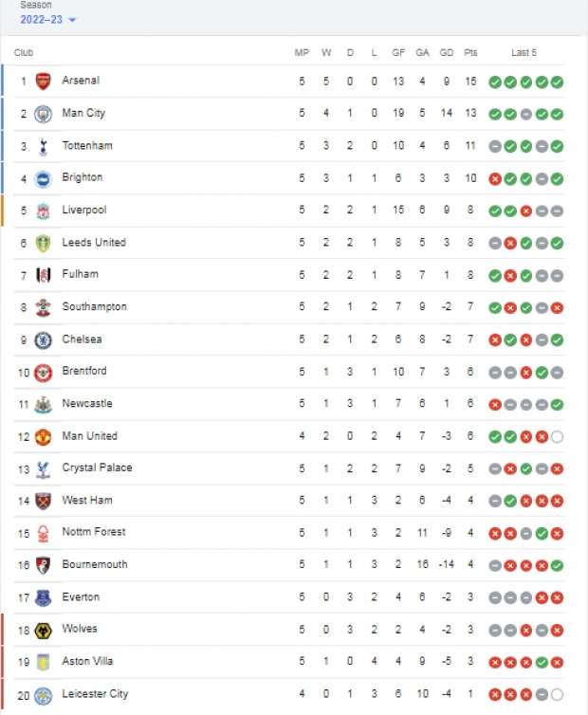
Task: Click the Brentford club crest
Action: [x=43, y=373]
